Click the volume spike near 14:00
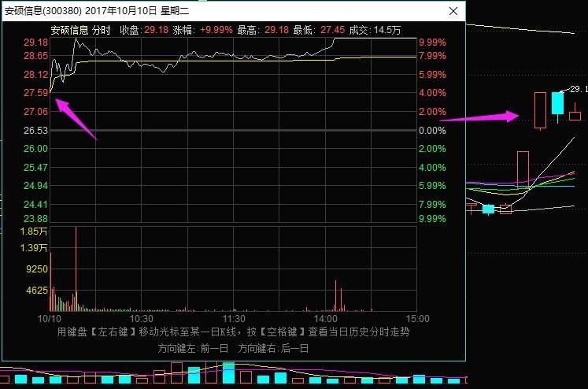 pos(336,295)
